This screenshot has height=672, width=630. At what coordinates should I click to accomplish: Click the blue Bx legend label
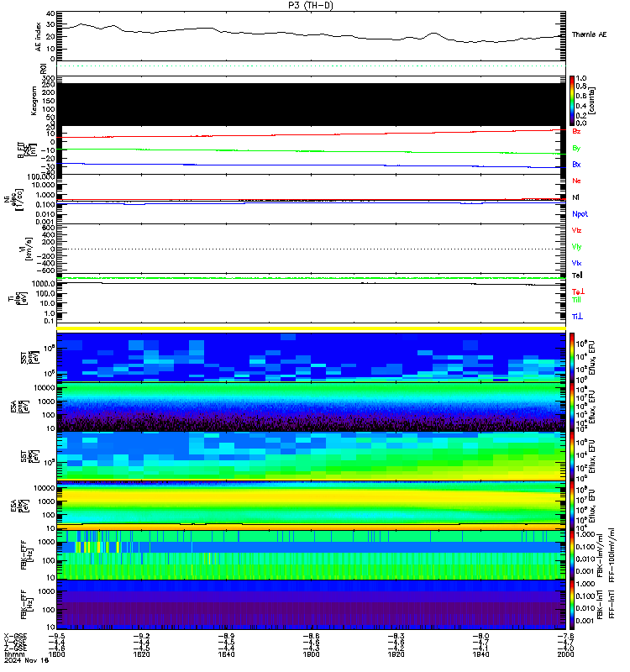[x=576, y=164]
